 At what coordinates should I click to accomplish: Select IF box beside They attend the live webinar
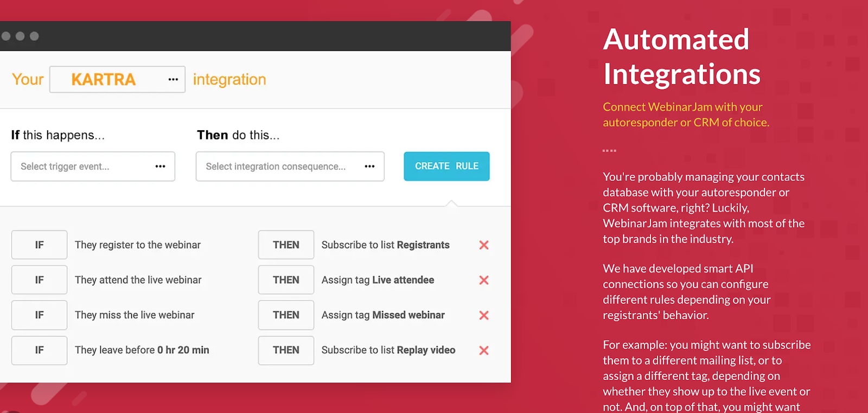coord(39,280)
